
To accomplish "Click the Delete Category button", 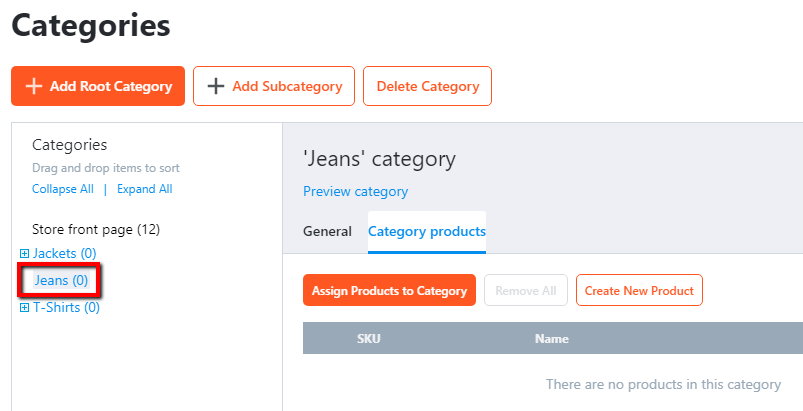I will (427, 86).
